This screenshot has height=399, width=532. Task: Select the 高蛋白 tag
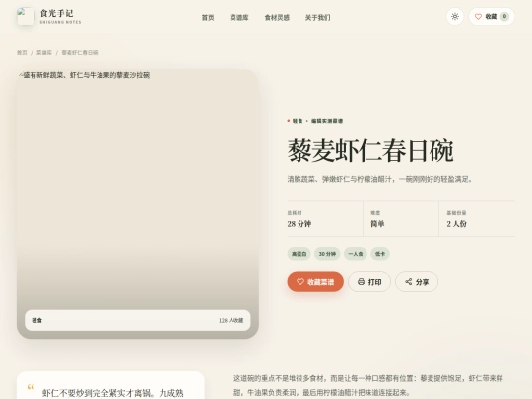[x=299, y=254]
